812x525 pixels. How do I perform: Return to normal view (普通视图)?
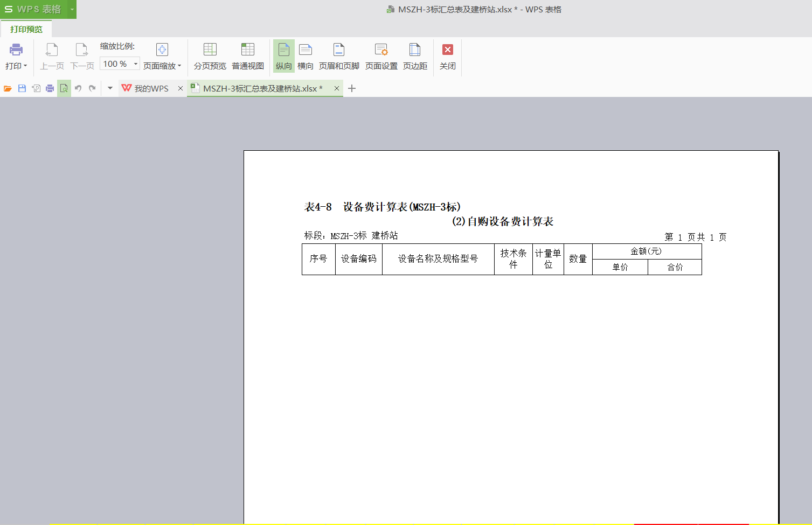coord(248,57)
